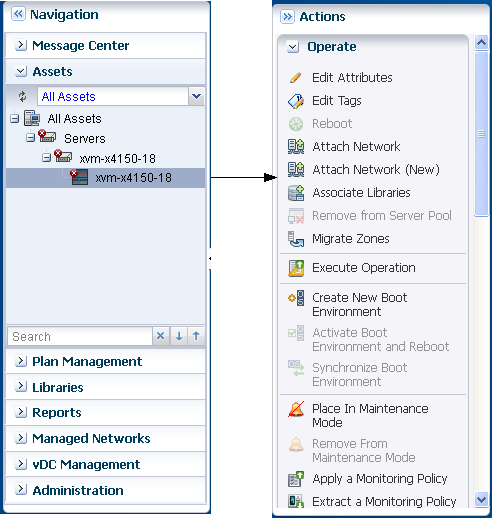Click the Extract a Monitoring Policy icon
The height and width of the screenshot is (518, 492).
[x=296, y=501]
